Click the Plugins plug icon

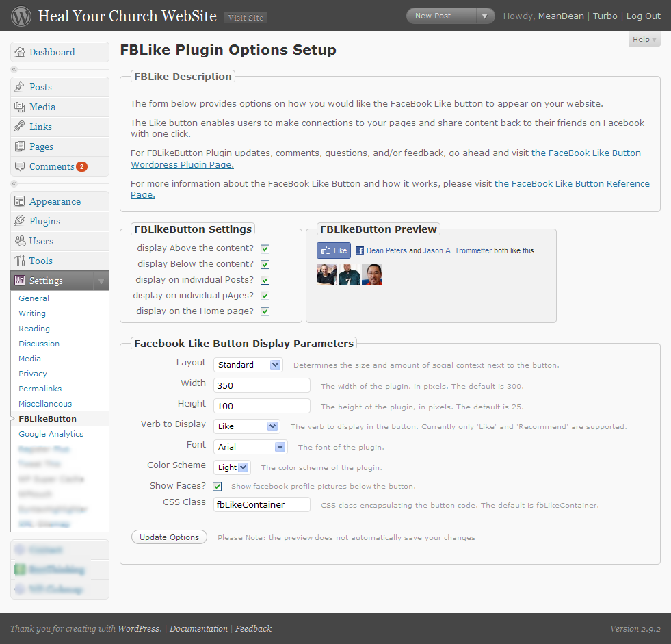(x=19, y=221)
